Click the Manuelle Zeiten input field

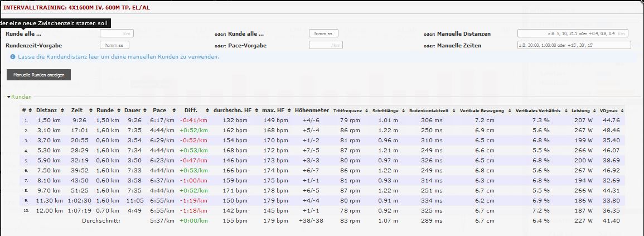pos(574,45)
